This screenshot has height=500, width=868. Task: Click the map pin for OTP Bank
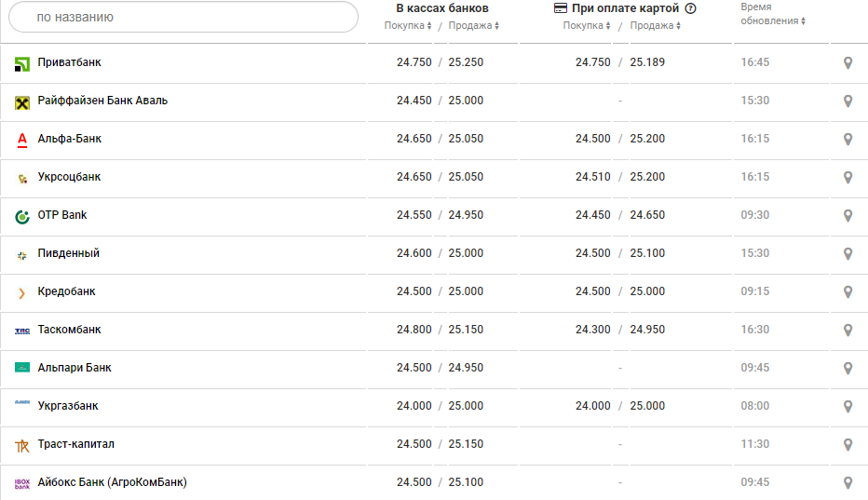tap(848, 216)
